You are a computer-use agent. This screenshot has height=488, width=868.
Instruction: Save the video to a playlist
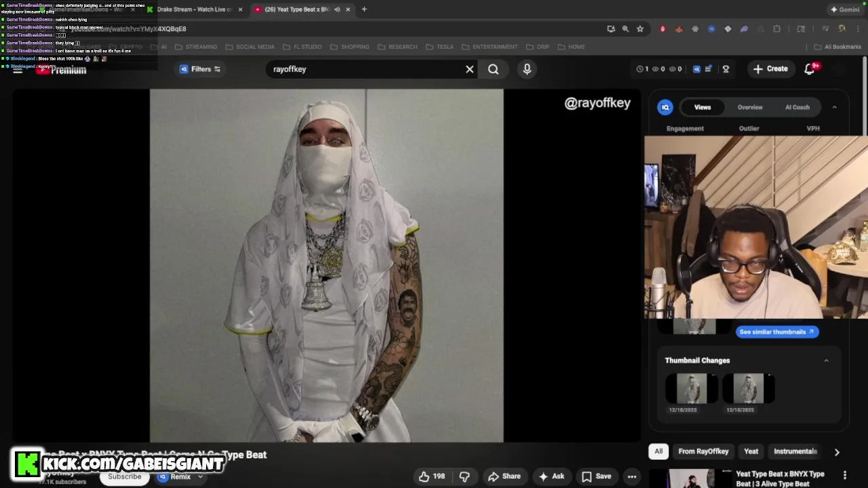tap(596, 476)
